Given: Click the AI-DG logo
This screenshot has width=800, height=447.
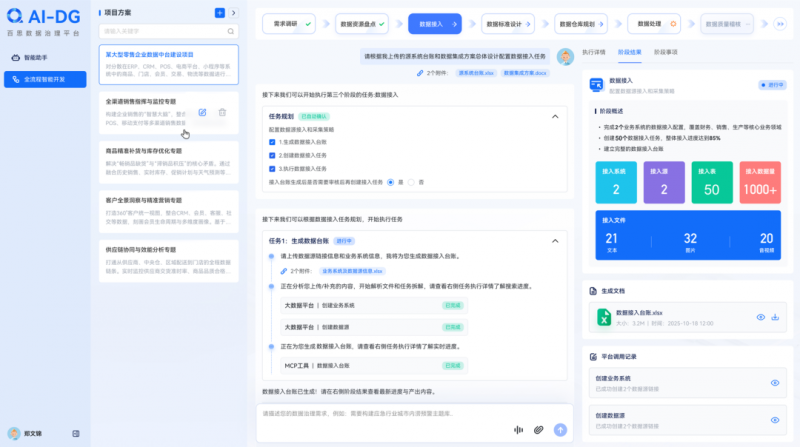Looking at the screenshot, I should click(43, 16).
